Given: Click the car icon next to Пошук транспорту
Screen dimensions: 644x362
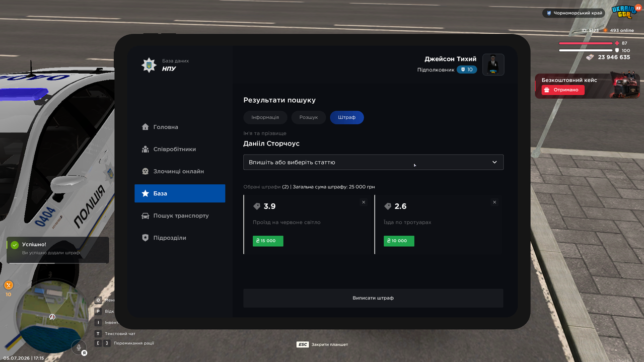Looking at the screenshot, I should click(146, 215).
